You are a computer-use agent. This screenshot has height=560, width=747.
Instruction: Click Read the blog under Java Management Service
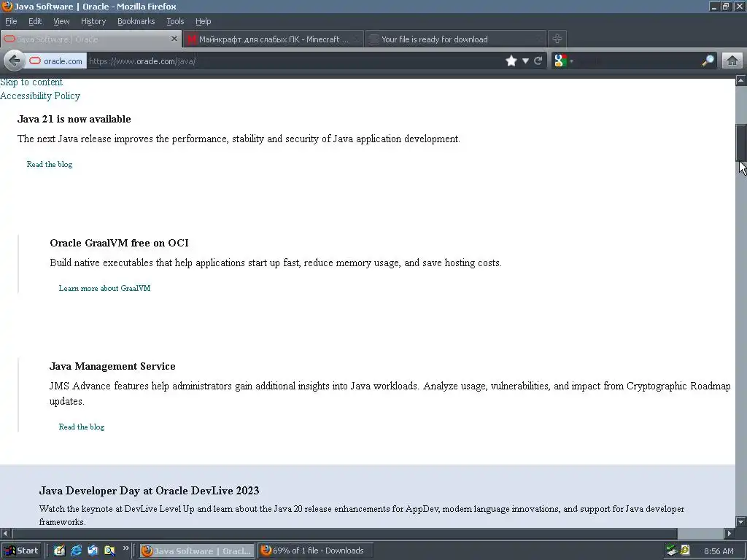(82, 427)
